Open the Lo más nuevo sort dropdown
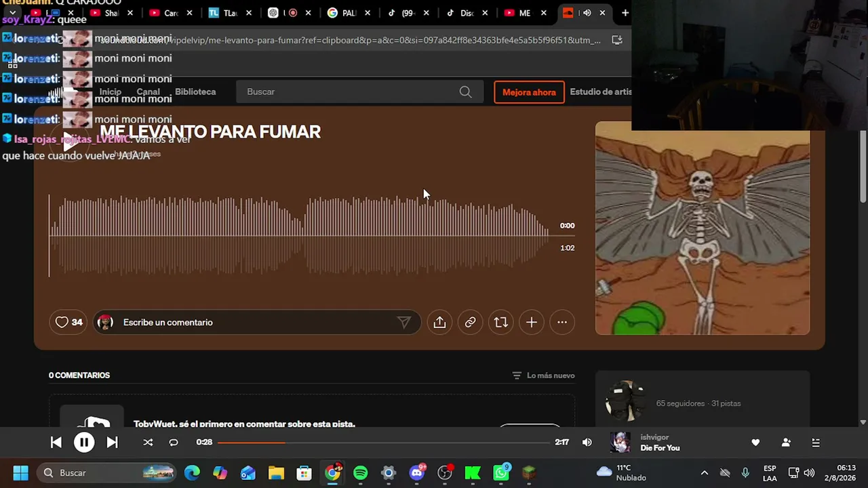The width and height of the screenshot is (868, 488). tap(543, 375)
